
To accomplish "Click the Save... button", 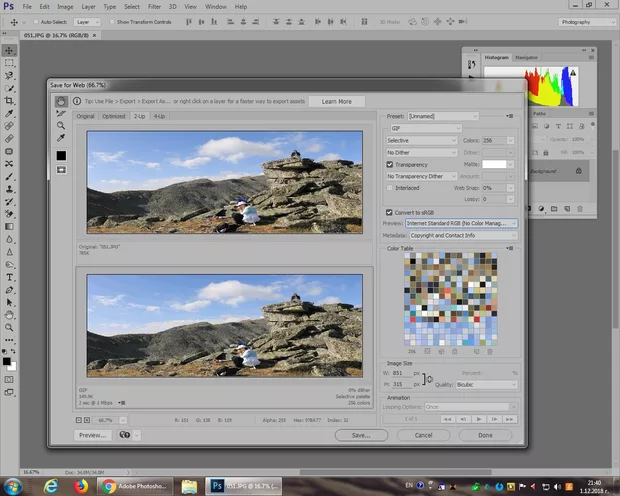I will 361,435.
